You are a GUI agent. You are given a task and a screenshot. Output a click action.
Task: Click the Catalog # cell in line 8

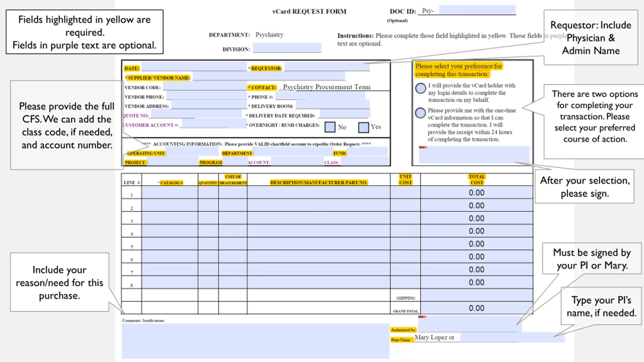pyautogui.click(x=170, y=282)
